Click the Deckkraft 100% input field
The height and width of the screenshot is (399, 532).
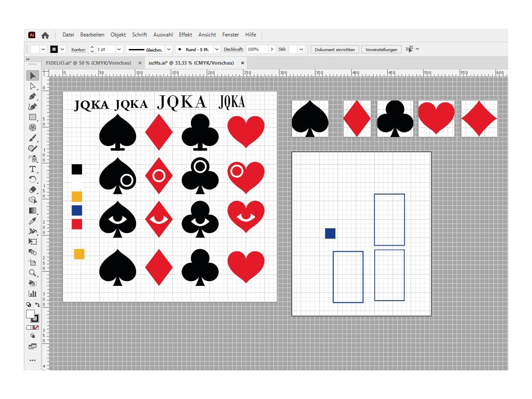257,49
